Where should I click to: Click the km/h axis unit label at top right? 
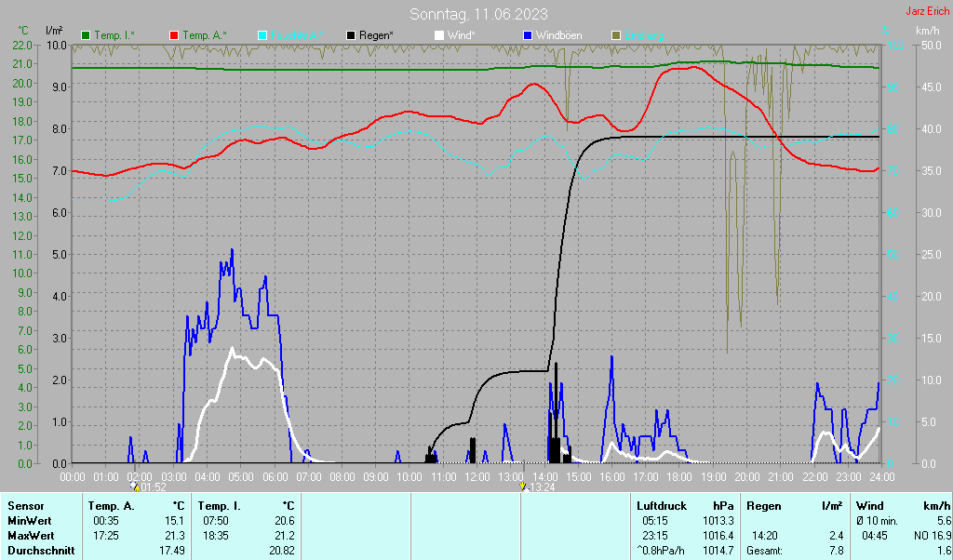(x=927, y=31)
